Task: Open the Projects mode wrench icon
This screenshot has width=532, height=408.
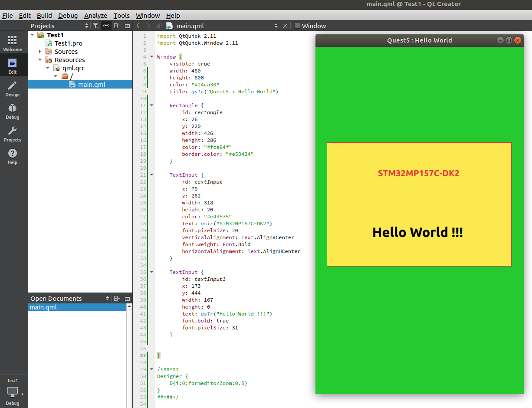Action: 13,134
